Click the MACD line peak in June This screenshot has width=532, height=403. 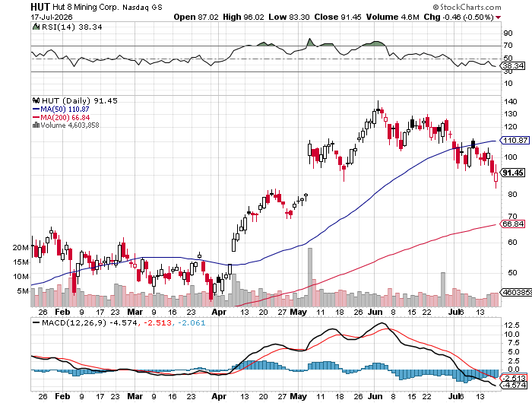382,323
